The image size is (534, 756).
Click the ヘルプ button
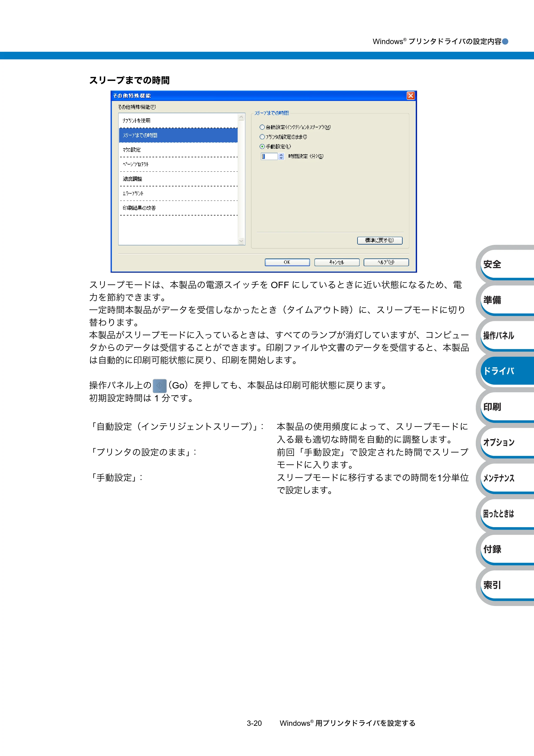coord(386,262)
